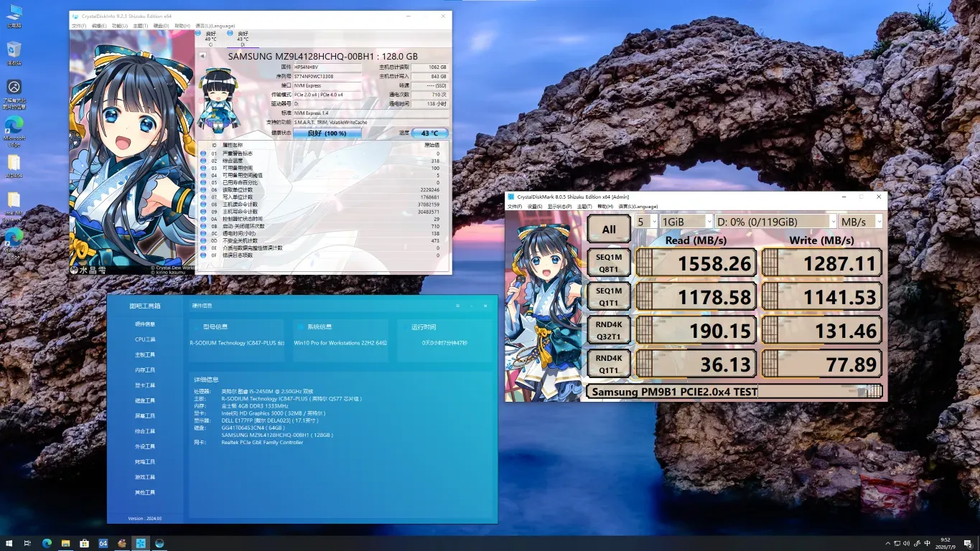The height and width of the screenshot is (551, 980).
Task: Run the SEQ1M Q8T1 test
Action: coord(609,263)
